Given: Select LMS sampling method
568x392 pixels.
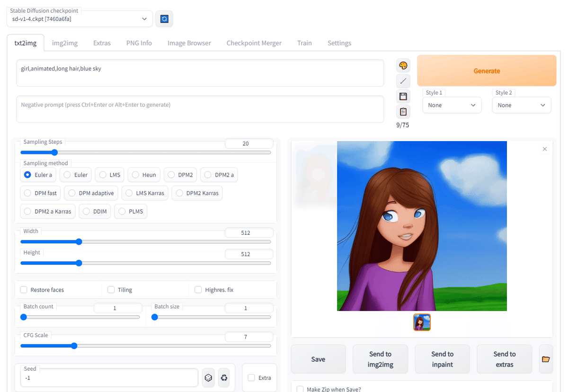Looking at the screenshot, I should click(109, 175).
